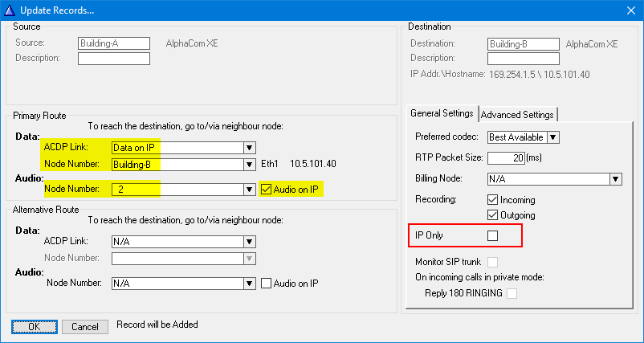The width and height of the screenshot is (644, 343).
Task: Open Primary Data Node Number dropdown
Action: click(250, 165)
